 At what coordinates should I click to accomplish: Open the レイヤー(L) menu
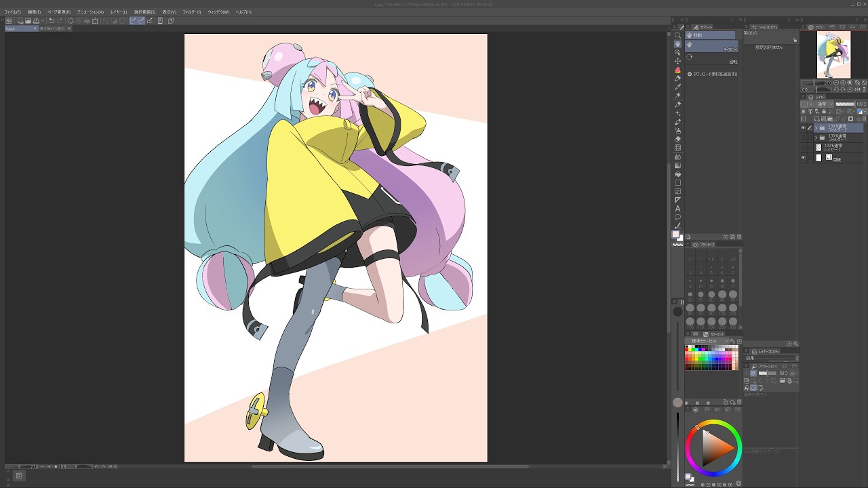[x=119, y=12]
